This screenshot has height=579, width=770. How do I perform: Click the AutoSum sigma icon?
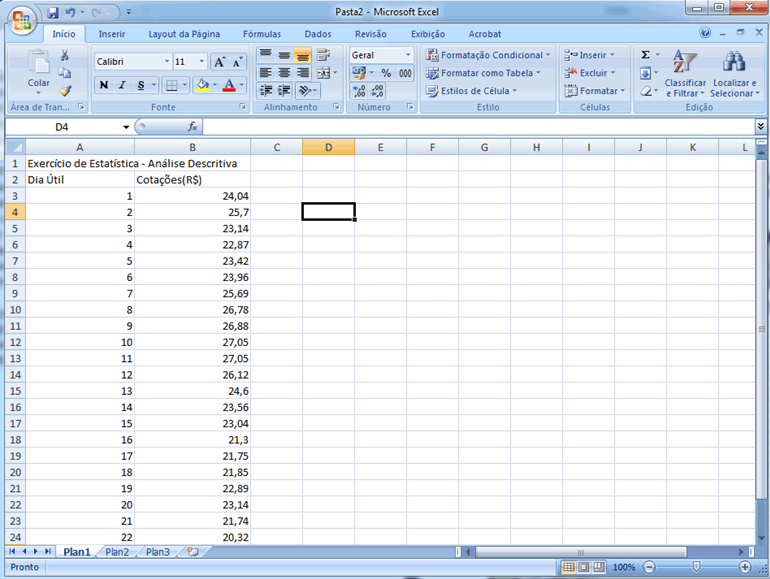coord(645,55)
